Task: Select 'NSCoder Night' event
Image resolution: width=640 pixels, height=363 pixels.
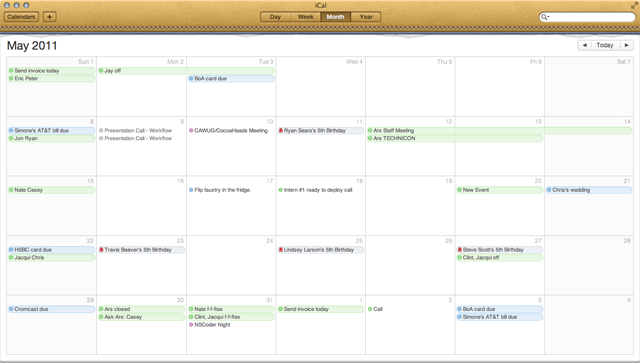Action: pos(231,325)
